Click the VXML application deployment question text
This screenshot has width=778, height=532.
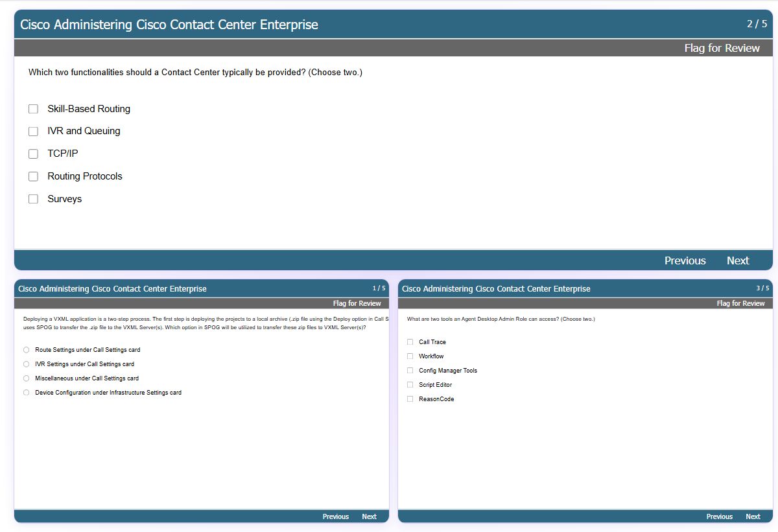click(x=206, y=323)
